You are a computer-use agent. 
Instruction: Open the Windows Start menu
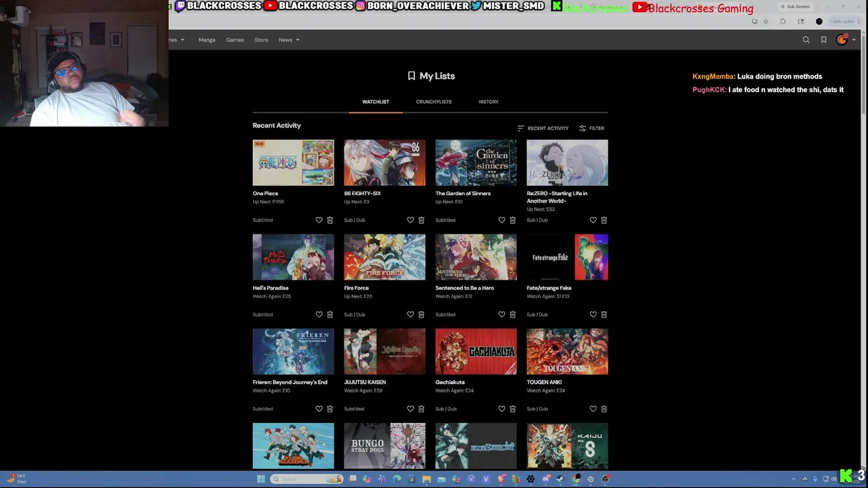tap(261, 479)
